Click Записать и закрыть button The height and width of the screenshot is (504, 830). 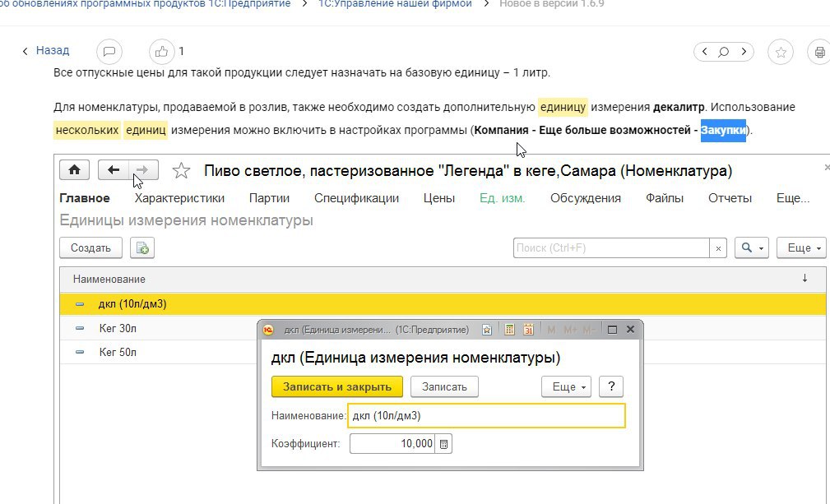point(337,386)
